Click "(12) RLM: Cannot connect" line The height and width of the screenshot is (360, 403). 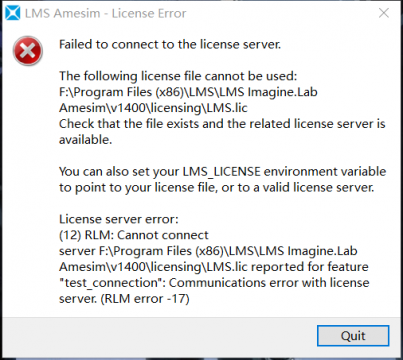coord(134,235)
